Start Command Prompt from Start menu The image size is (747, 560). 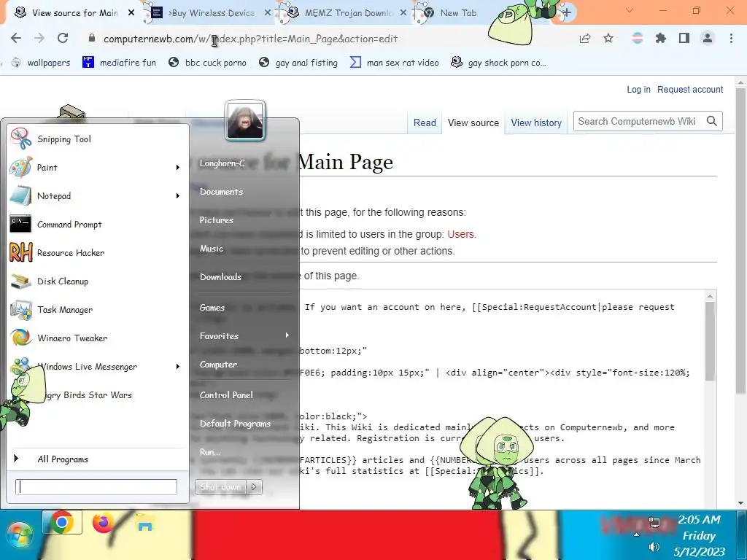point(98,225)
